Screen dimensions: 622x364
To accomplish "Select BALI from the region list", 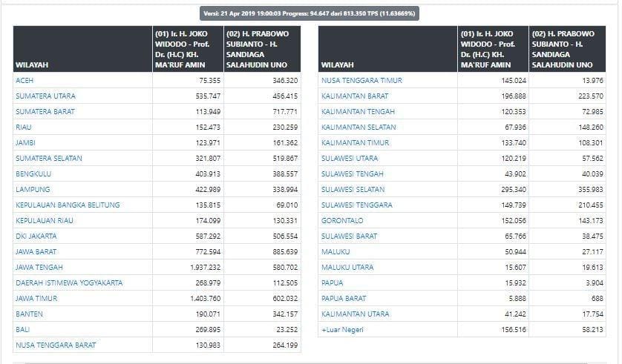I will 22,329.
